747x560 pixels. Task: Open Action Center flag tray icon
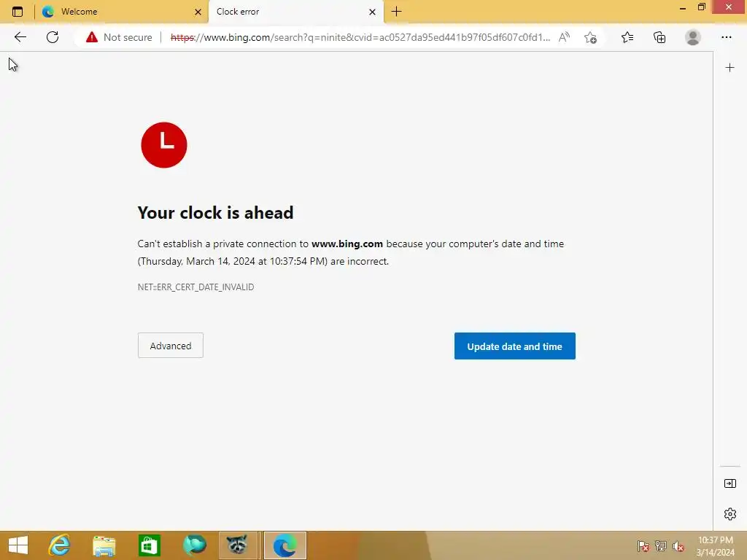click(643, 546)
